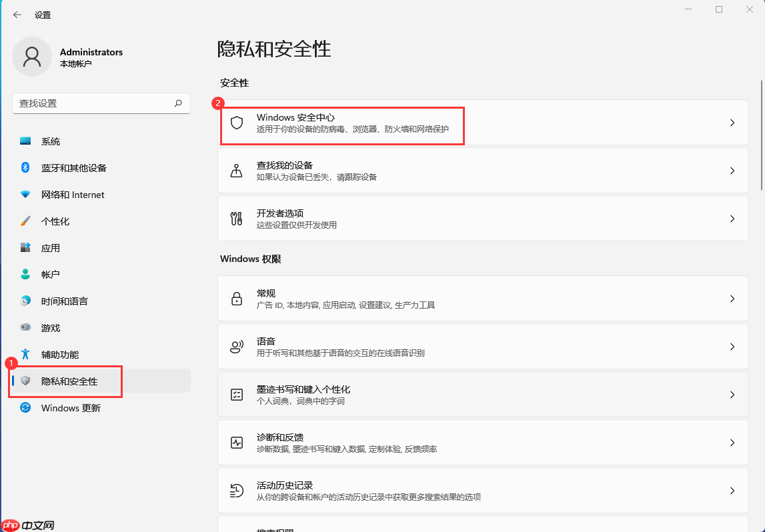
Task: Click the 查找我的设备 locator icon
Action: [x=237, y=170]
